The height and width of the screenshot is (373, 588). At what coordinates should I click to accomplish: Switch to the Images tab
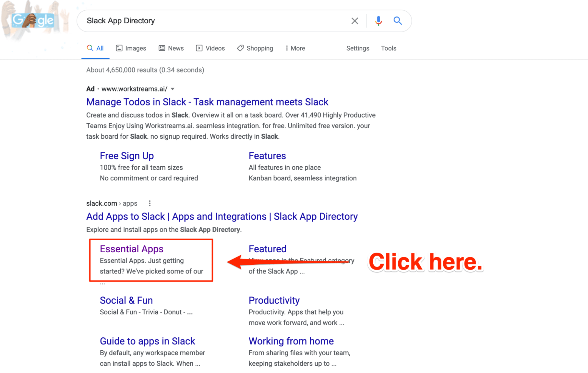point(131,48)
